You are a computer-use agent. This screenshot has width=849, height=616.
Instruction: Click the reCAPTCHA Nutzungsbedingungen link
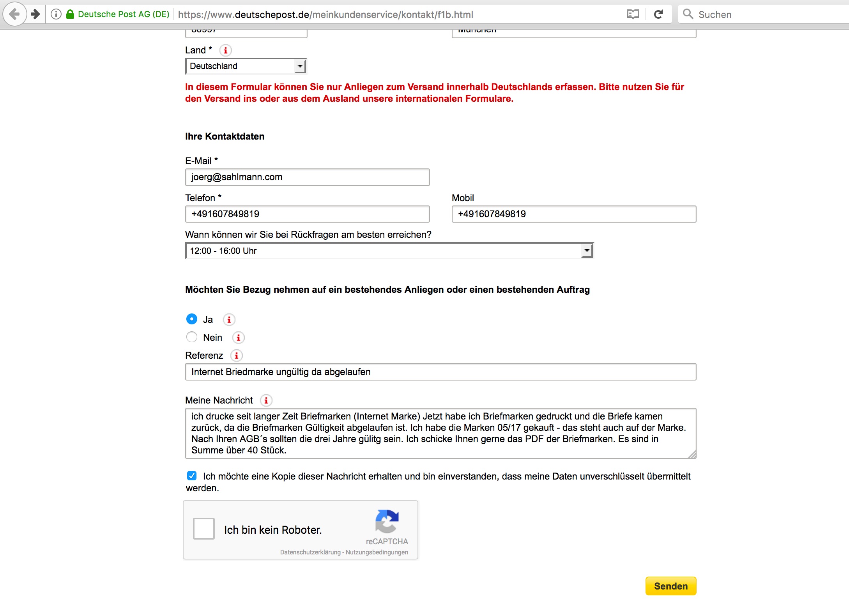377,552
